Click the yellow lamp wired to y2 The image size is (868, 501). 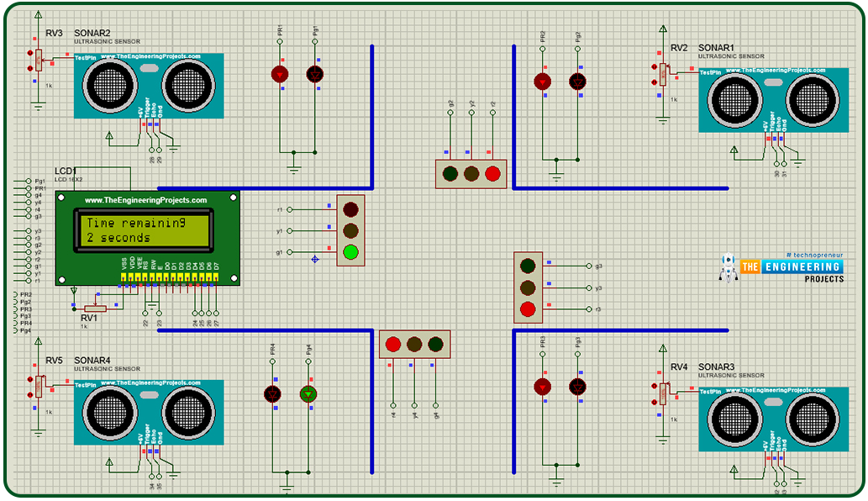click(x=471, y=174)
